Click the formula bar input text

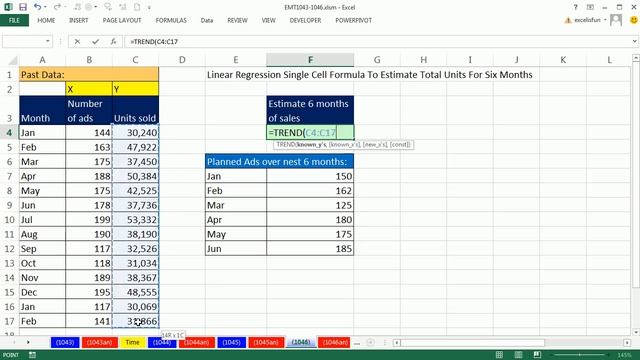point(154,42)
